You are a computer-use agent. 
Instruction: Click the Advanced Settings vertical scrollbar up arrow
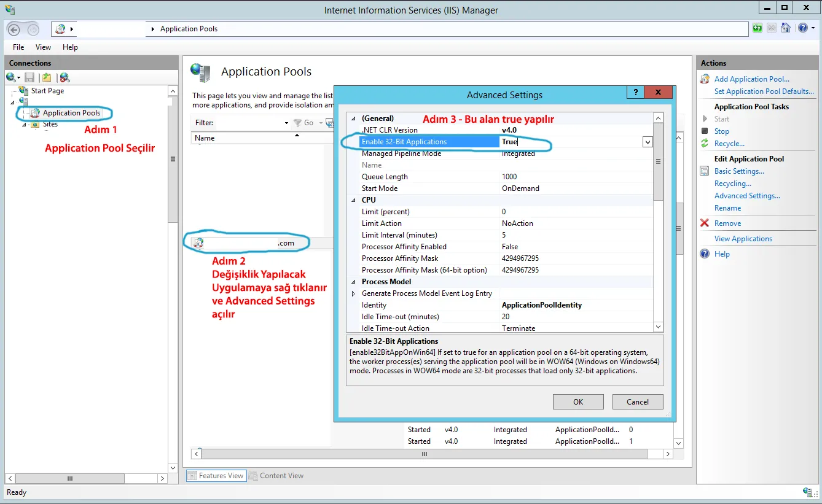659,118
